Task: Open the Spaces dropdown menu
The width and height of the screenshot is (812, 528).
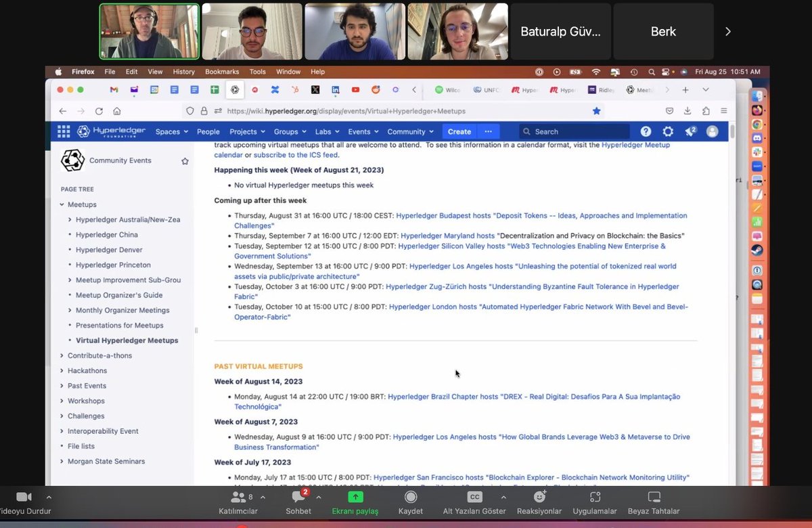Action: click(171, 132)
